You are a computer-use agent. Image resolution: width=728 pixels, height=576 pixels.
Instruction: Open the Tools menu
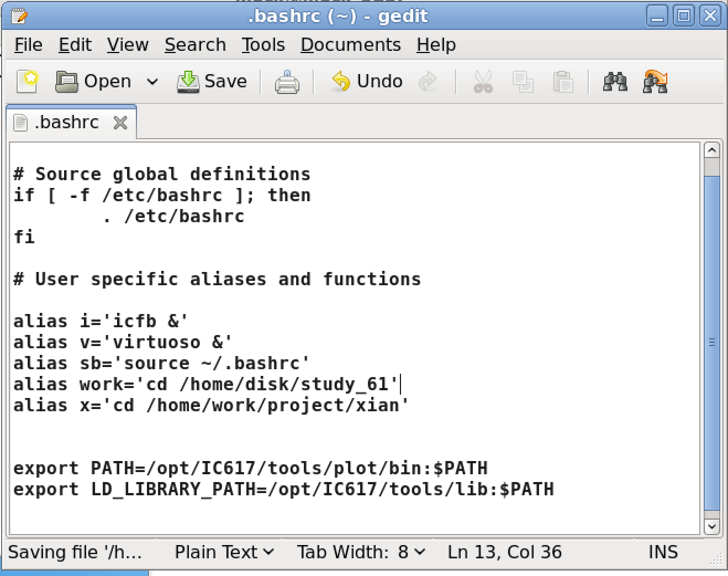[x=263, y=45]
